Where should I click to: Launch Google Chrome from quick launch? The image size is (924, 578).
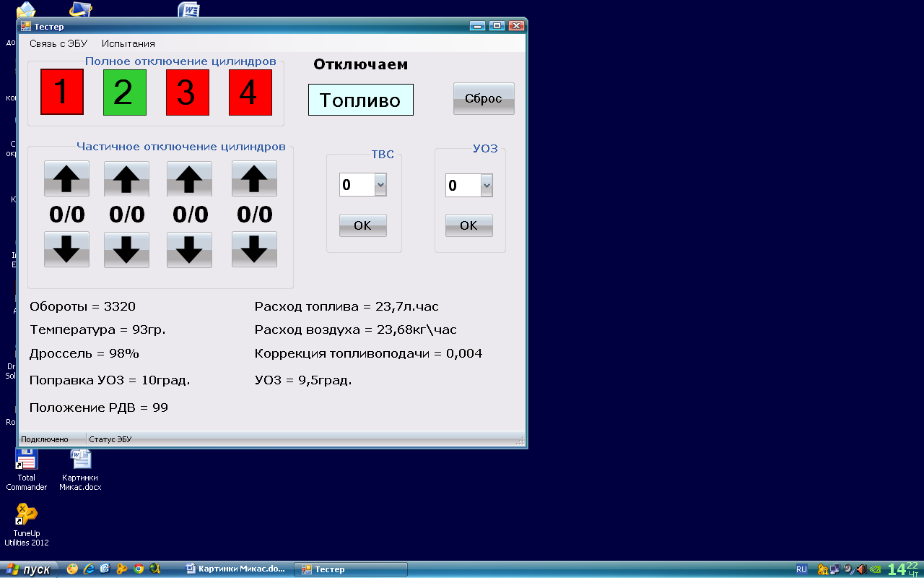point(139,569)
